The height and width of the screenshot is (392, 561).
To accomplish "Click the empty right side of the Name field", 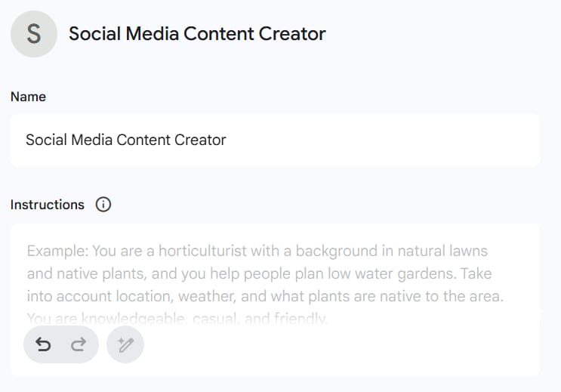I will coord(415,140).
